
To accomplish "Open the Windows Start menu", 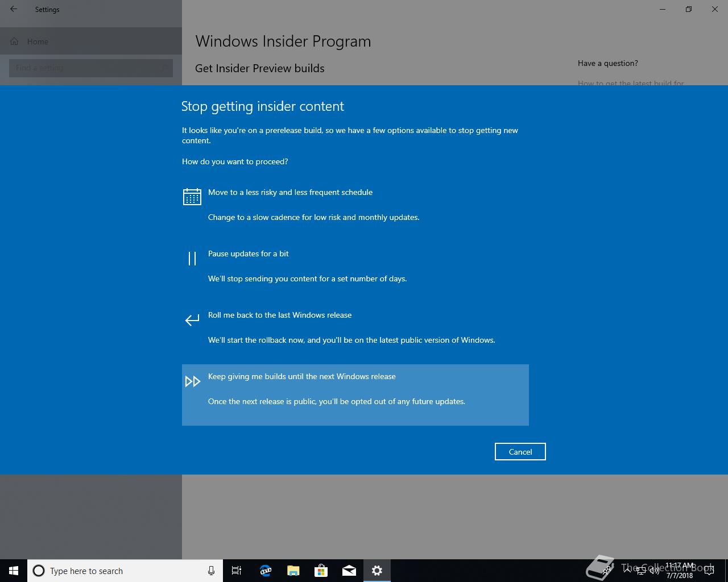I will [x=14, y=571].
